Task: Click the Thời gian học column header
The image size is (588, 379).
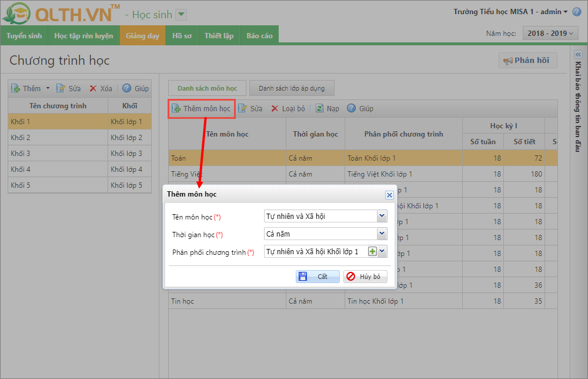Action: [x=315, y=134]
